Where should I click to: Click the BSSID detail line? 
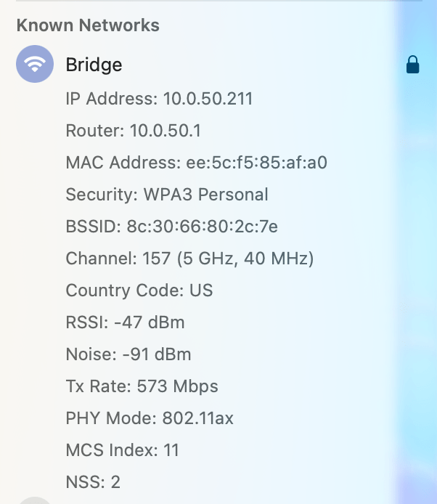tap(171, 227)
